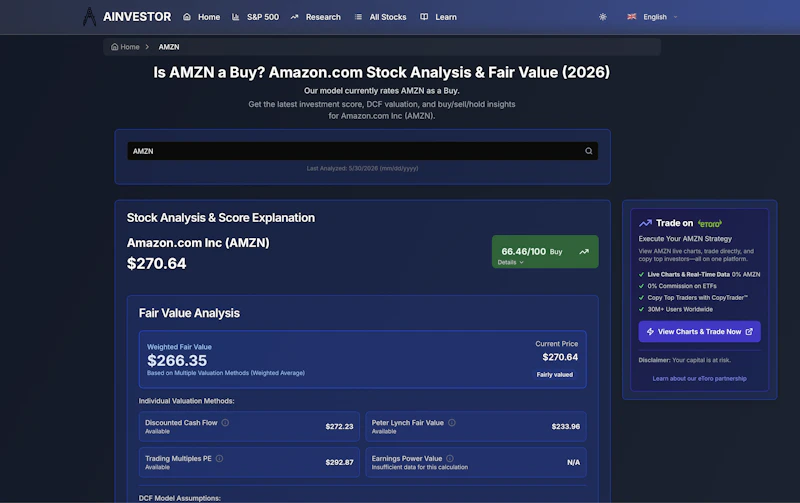
Task: Click the Research trend icon
Action: (294, 17)
